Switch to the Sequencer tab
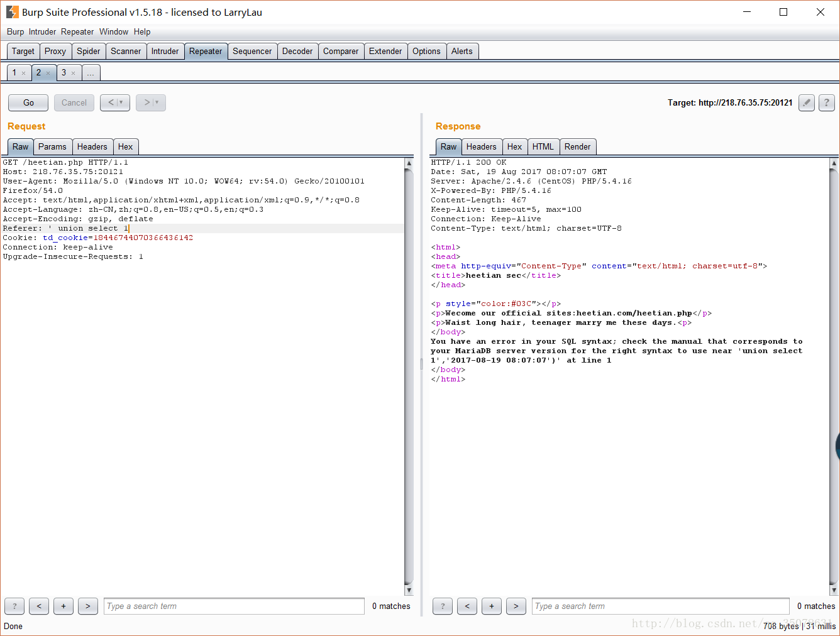 (x=252, y=52)
